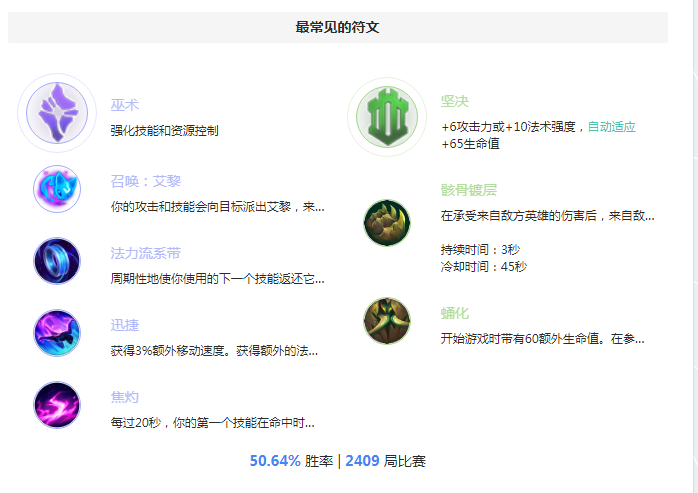
Task: Click the Bone Plating (骸骨镀层) rune icon
Action: (387, 223)
